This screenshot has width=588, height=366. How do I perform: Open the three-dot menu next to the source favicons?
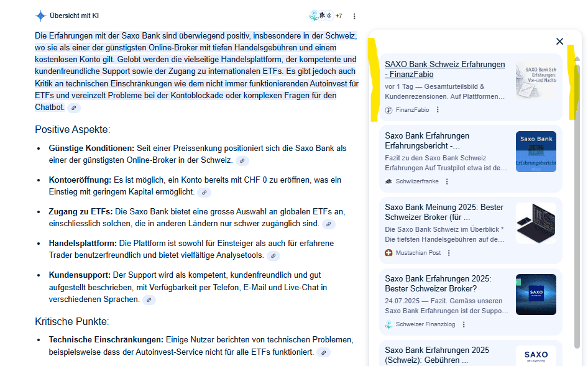354,16
